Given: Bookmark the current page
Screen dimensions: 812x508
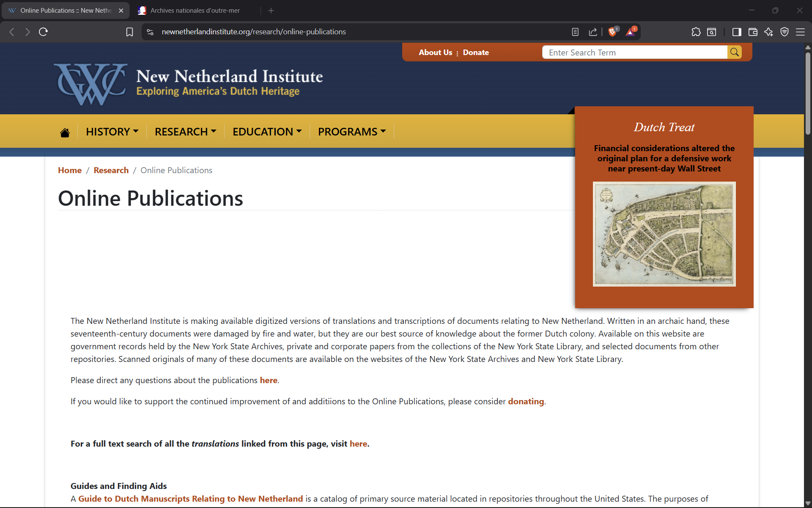Looking at the screenshot, I should click(x=129, y=32).
